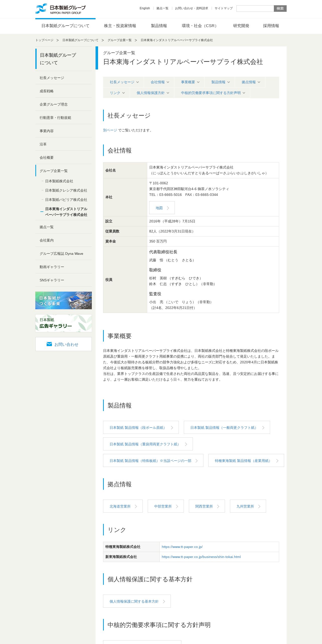Open sidebar 事業内容 item
This screenshot has width=322, height=644.
63,131
